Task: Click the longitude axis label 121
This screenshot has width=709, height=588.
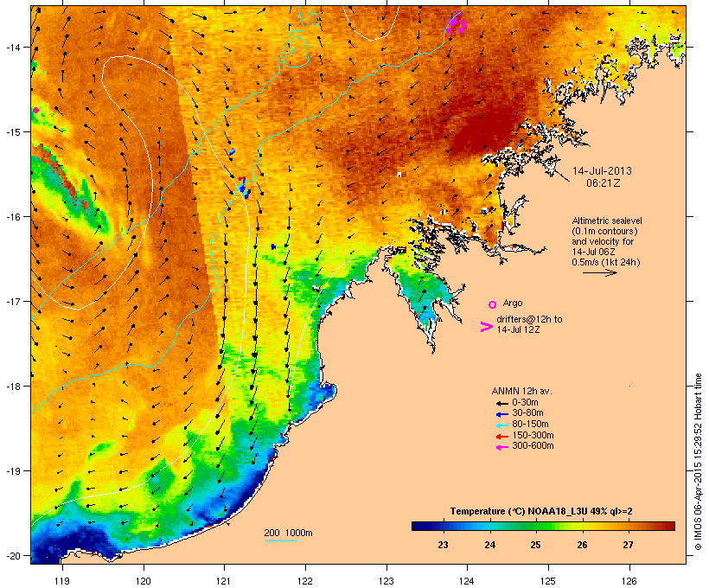Action: coord(224,581)
